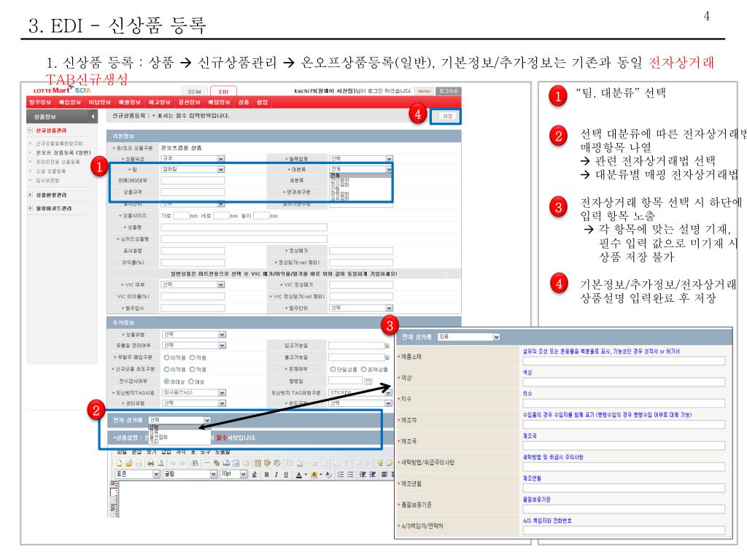Screen dimensions: 747x560
Task: Click the Print preview icon in editor
Action: click(160, 463)
